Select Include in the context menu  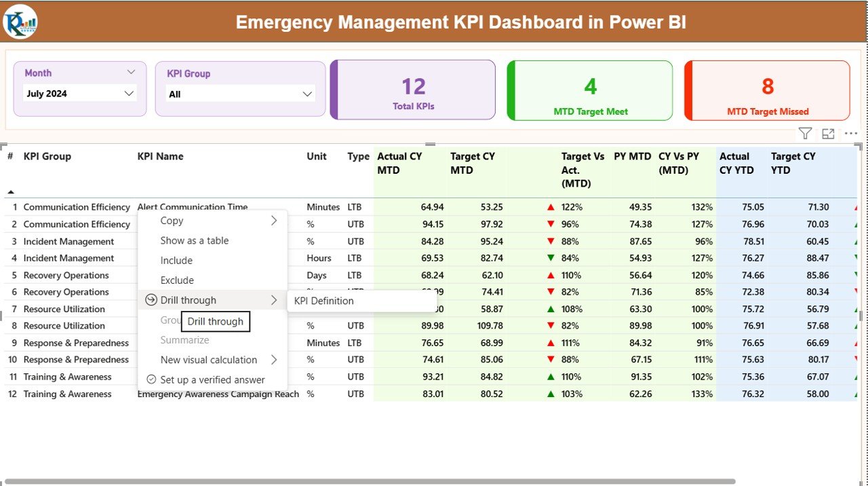[177, 260]
